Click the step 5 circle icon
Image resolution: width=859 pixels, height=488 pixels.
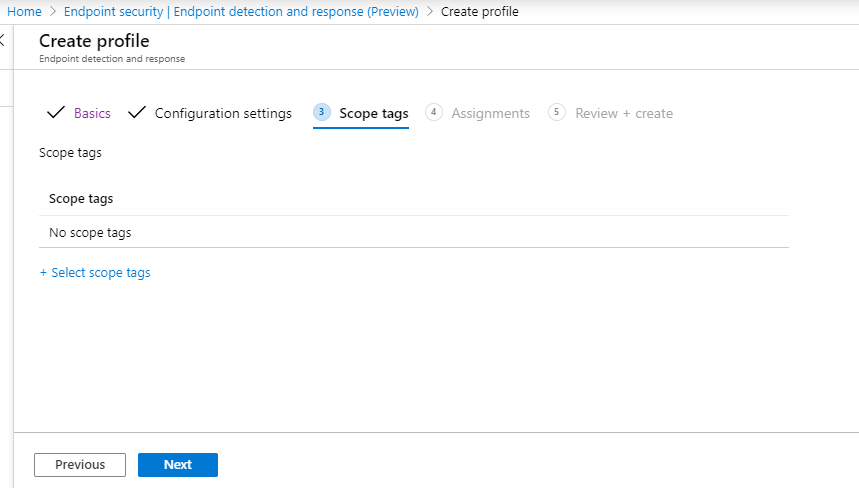click(557, 113)
